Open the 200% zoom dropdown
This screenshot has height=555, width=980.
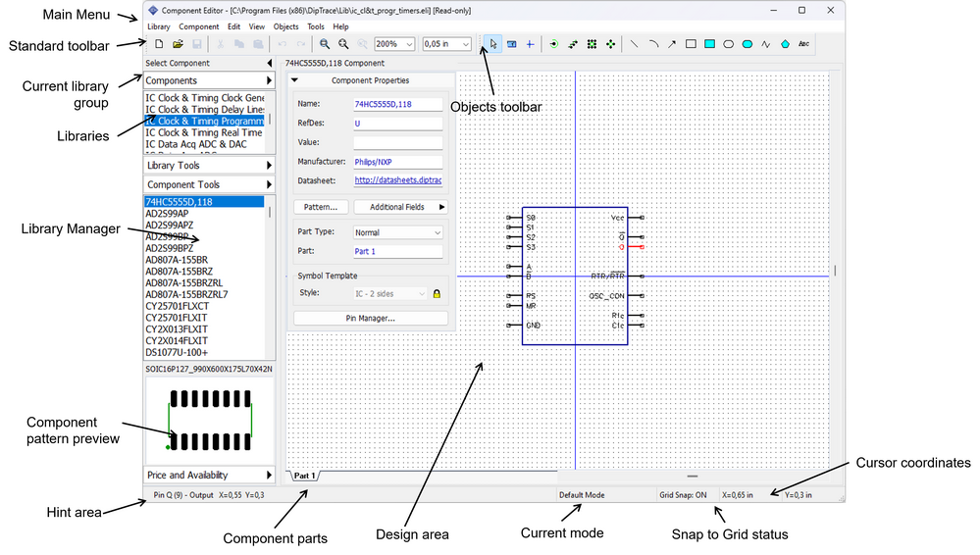(x=409, y=44)
